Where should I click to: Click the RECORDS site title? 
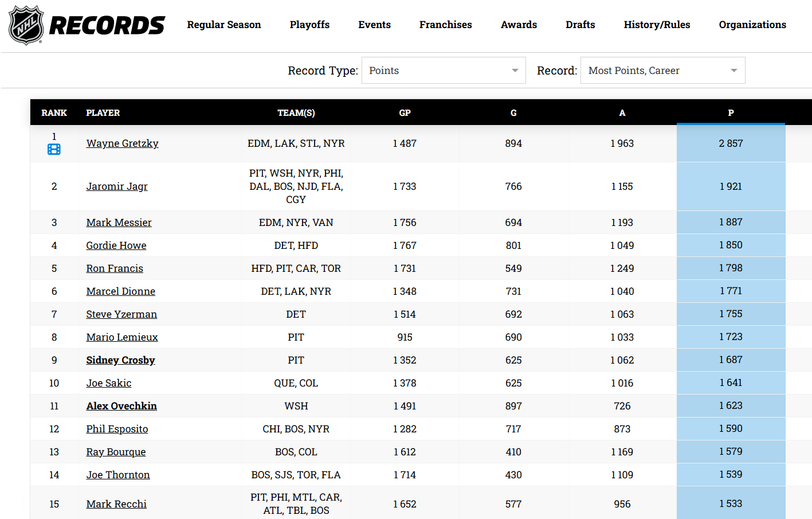pos(107,25)
